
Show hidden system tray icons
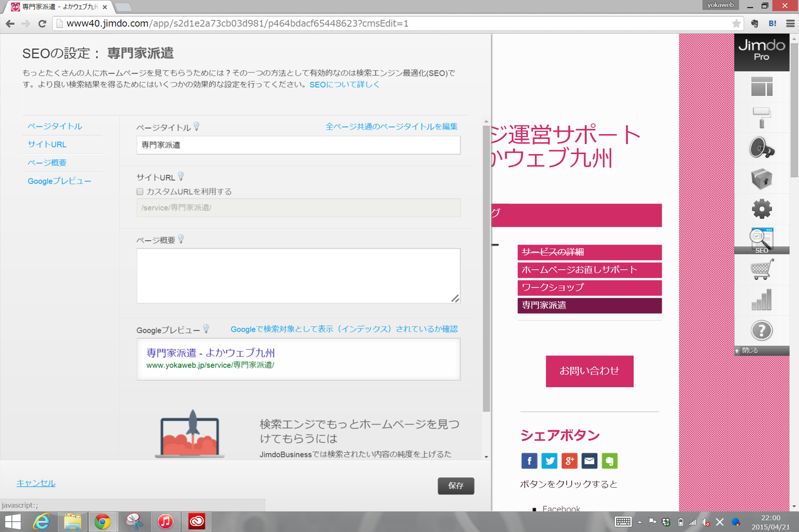coord(640,522)
